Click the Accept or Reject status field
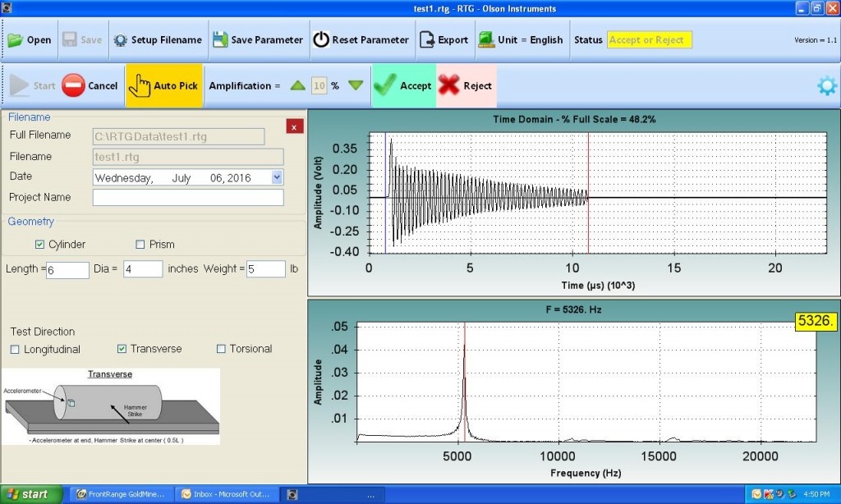Screen dimensions: 841x504 click(x=649, y=39)
